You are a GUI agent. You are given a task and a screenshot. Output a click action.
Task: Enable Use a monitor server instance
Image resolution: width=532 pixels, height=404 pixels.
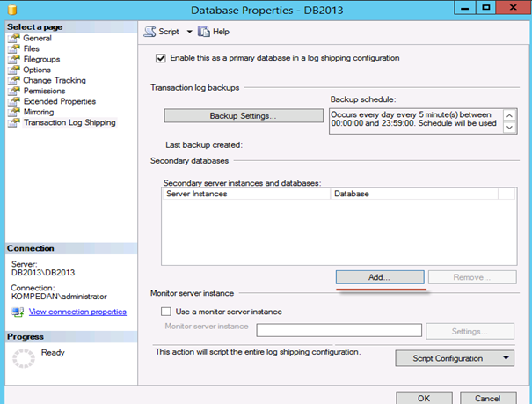click(166, 312)
